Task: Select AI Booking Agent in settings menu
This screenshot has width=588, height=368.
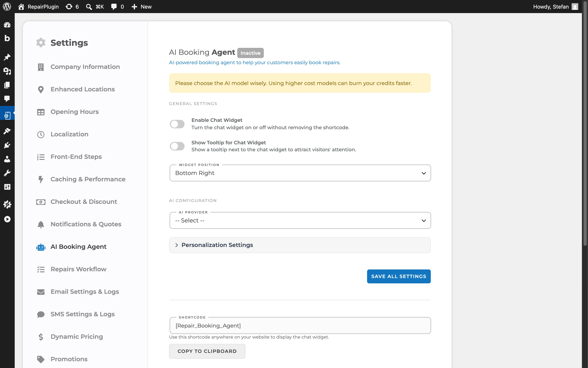Action: click(78, 247)
